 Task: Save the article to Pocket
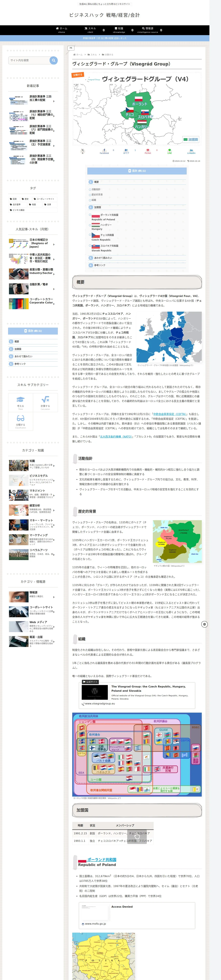[148, 151]
